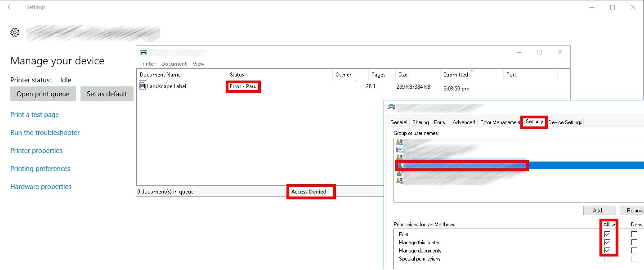Check Deny for Manage documents
This screenshot has width=644, height=270.
634,251
